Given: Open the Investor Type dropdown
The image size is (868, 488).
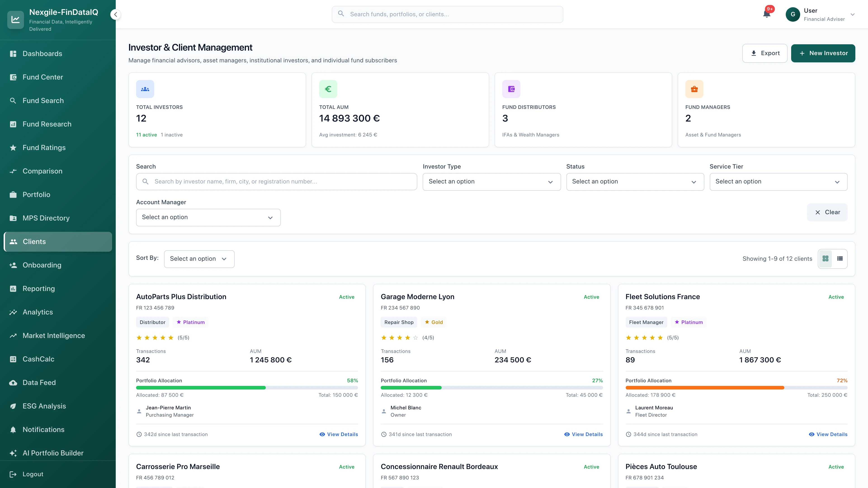Looking at the screenshot, I should click(x=491, y=181).
